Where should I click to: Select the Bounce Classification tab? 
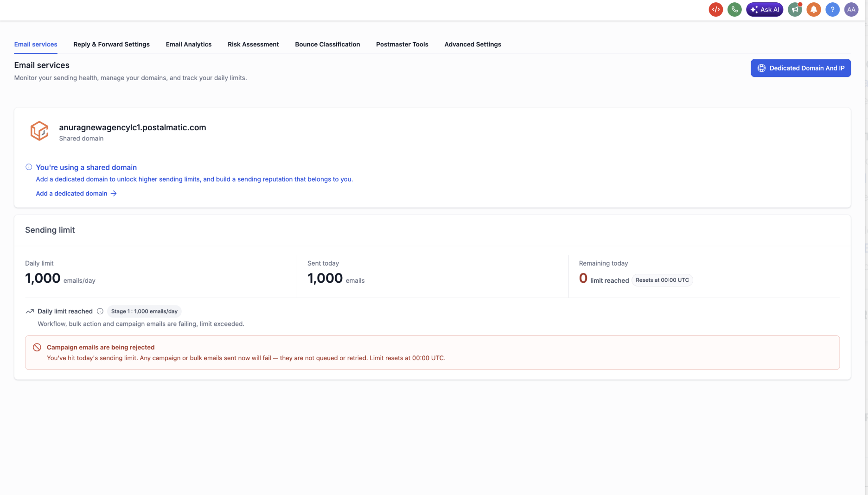click(x=327, y=44)
